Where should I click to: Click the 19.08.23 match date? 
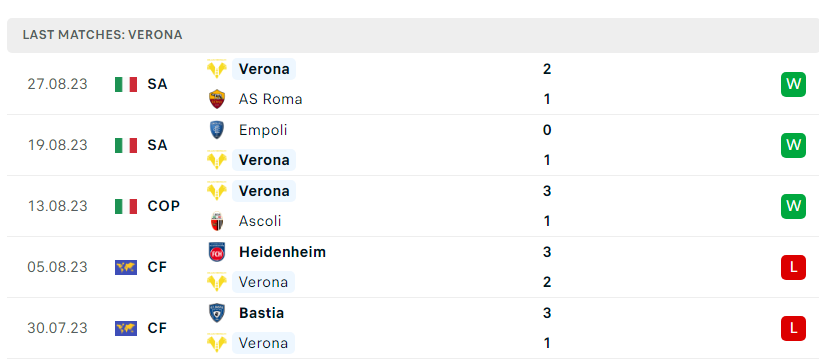point(57,145)
